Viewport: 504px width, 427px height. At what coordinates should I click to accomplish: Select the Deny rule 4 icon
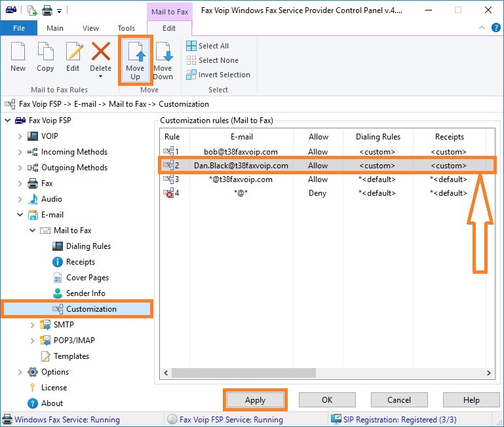point(168,193)
